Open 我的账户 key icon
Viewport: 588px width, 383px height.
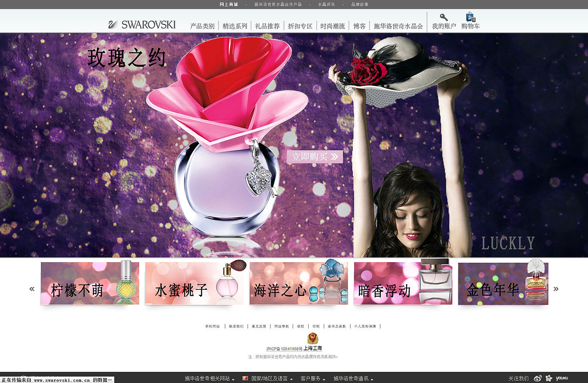pyautogui.click(x=444, y=17)
